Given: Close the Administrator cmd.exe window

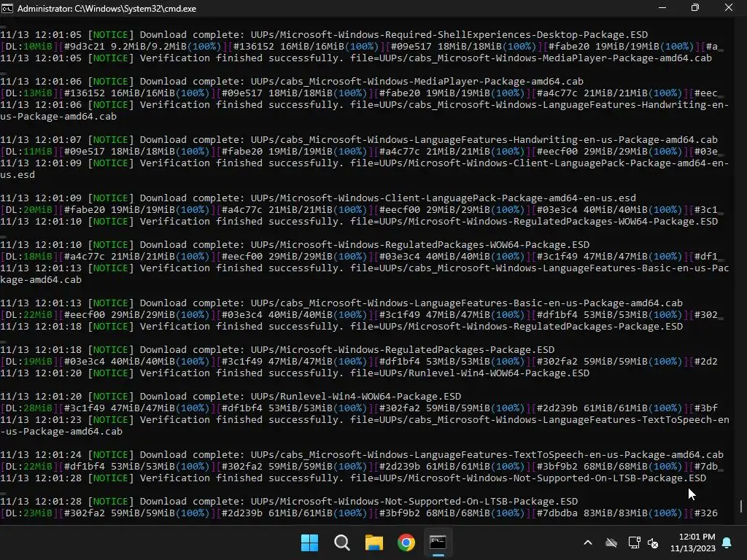Looking at the screenshot, I should click(729, 8).
